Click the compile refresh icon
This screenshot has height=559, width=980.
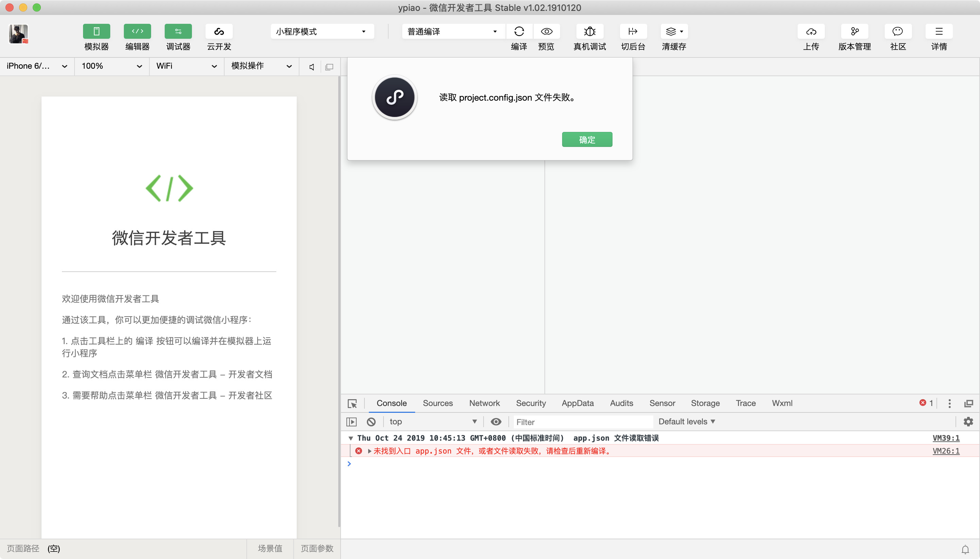coord(519,32)
